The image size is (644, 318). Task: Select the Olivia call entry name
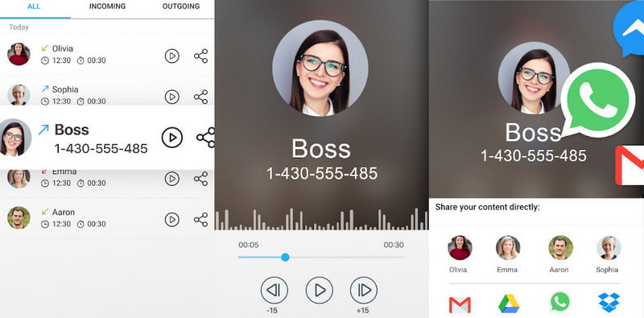point(63,48)
